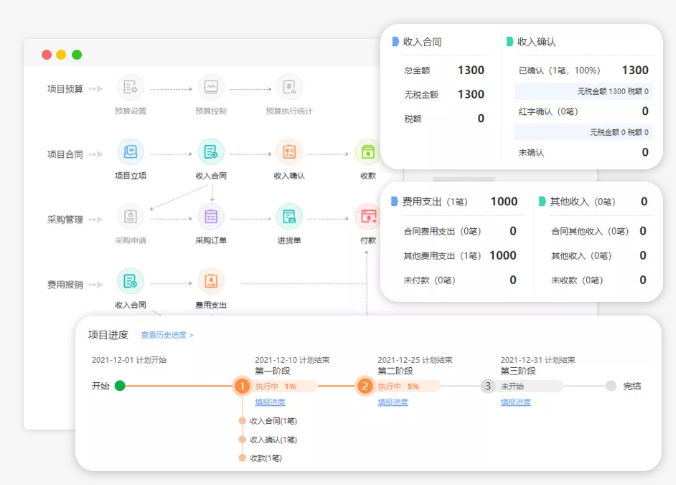Viewport: 676px width, 485px height.
Task: Click the green marker beside 其他收入 (0笔) heading
Action: point(542,201)
